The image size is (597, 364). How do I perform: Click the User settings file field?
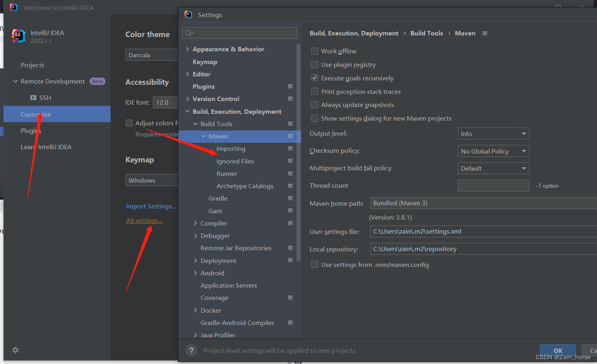pyautogui.click(x=483, y=232)
